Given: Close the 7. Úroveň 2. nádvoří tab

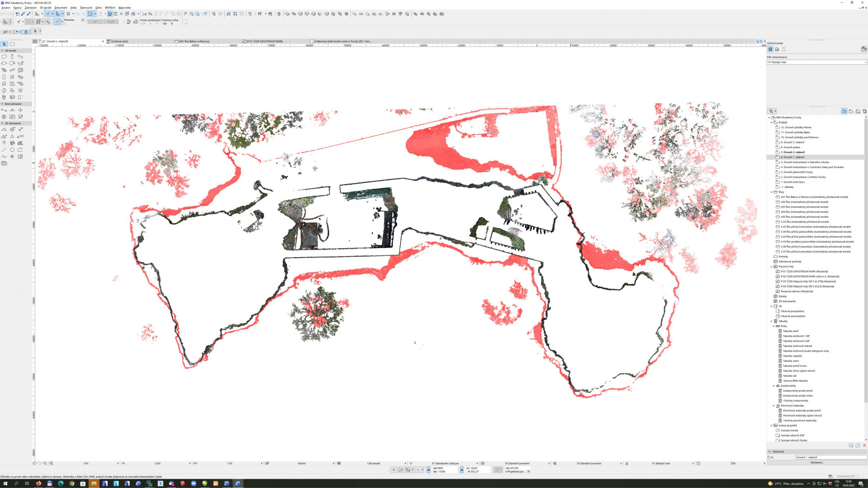Looking at the screenshot, I should [103, 41].
